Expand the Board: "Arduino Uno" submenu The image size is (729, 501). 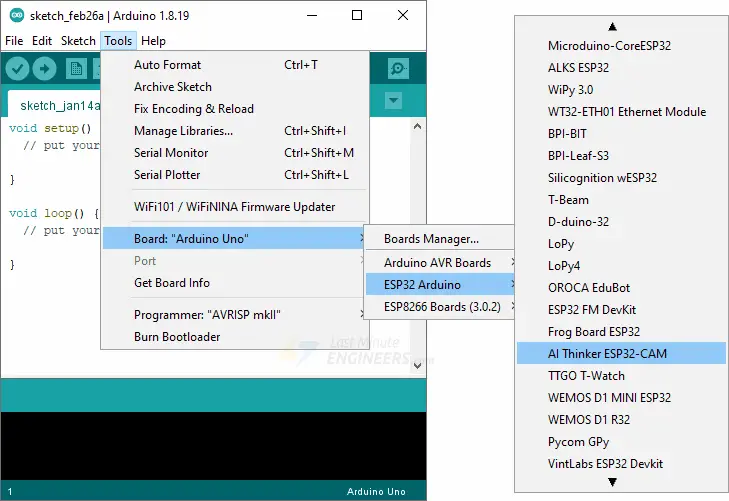click(234, 238)
